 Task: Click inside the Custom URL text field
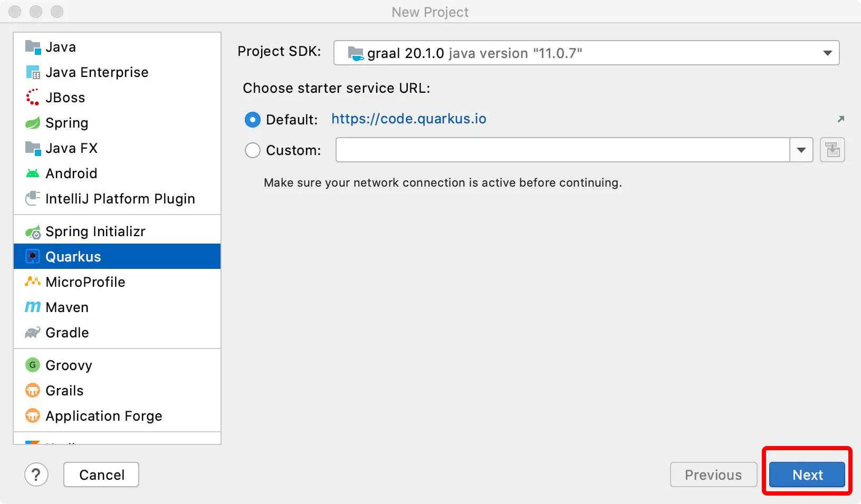coord(562,150)
